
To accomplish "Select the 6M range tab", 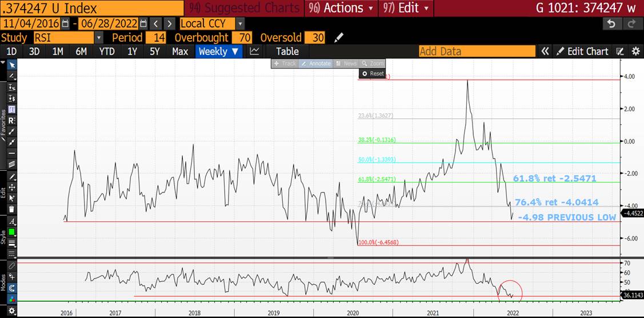I will 81,51.
